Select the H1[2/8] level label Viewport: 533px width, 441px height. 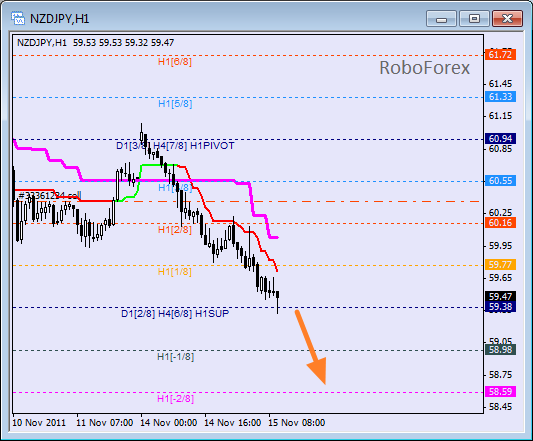point(175,230)
